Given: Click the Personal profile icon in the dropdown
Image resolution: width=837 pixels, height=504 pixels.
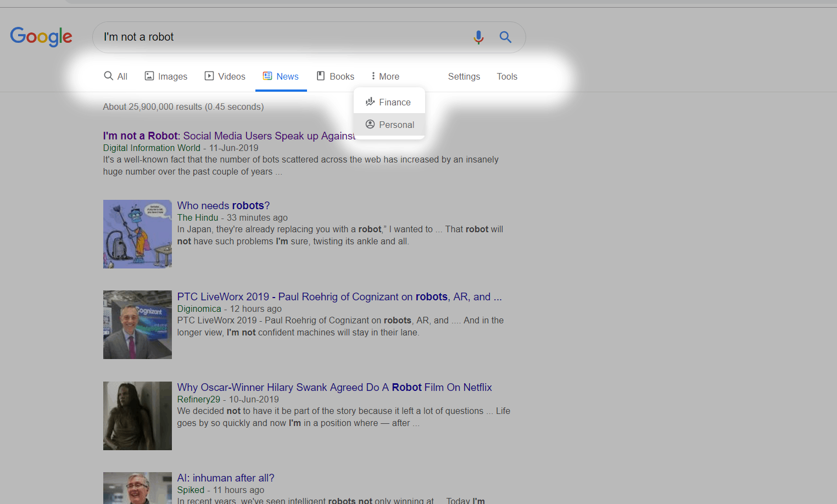Looking at the screenshot, I should [x=370, y=125].
